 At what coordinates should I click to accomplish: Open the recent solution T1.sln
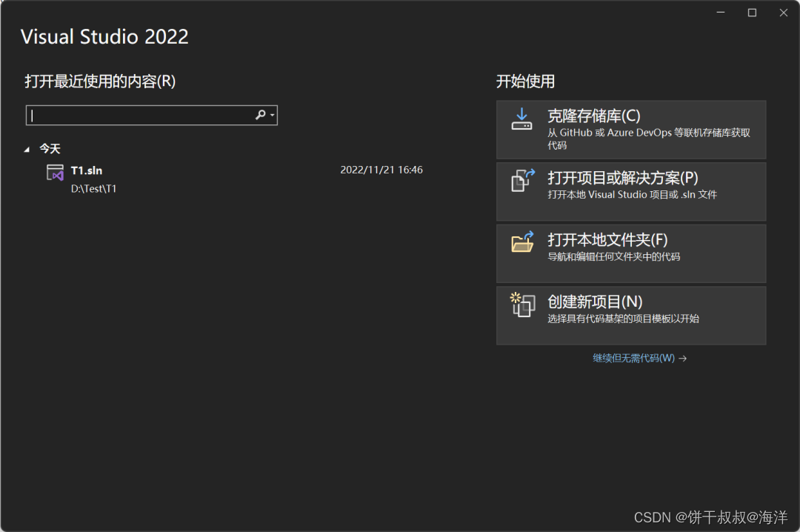click(86, 170)
